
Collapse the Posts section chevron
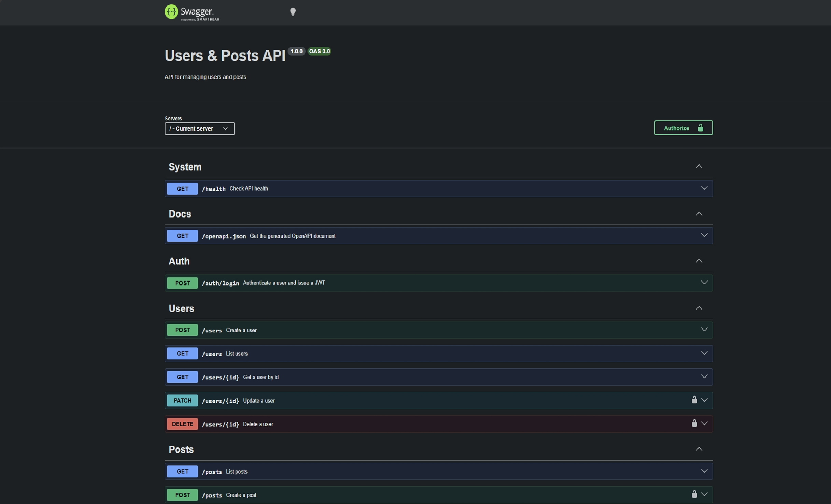pos(699,449)
